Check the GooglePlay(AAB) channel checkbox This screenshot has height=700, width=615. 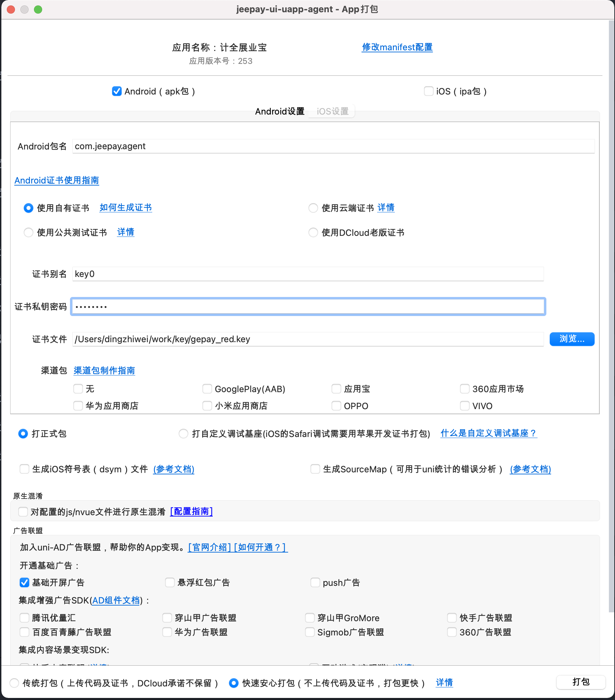[207, 389]
